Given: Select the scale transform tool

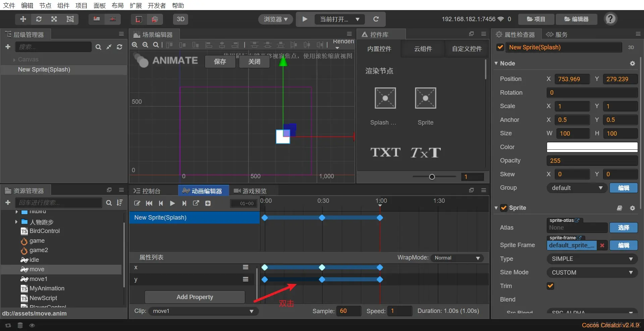Looking at the screenshot, I should [x=54, y=19].
